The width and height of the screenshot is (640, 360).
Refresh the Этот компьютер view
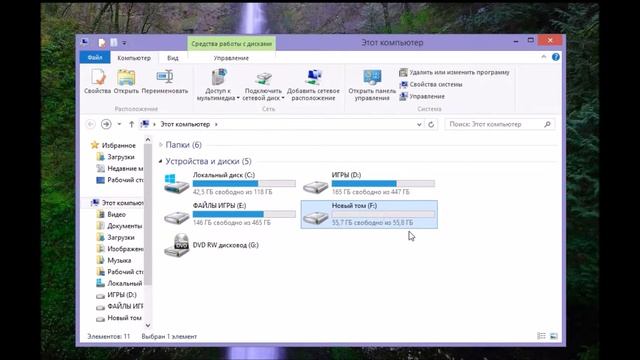tap(431, 124)
